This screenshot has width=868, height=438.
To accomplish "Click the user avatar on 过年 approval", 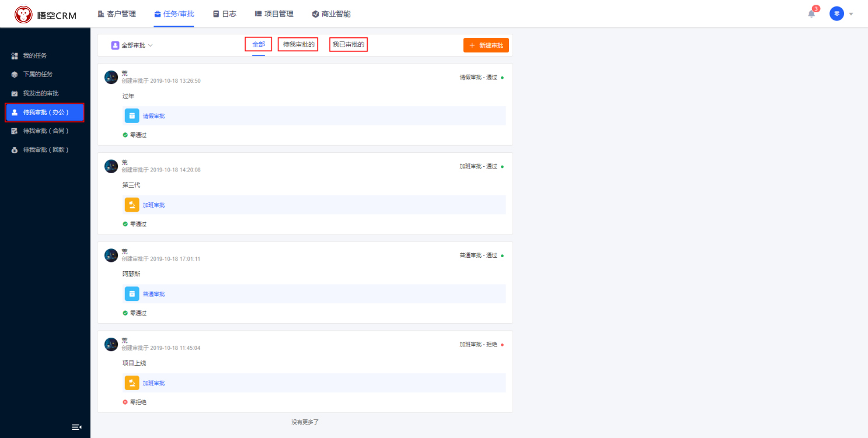I will coord(111,77).
